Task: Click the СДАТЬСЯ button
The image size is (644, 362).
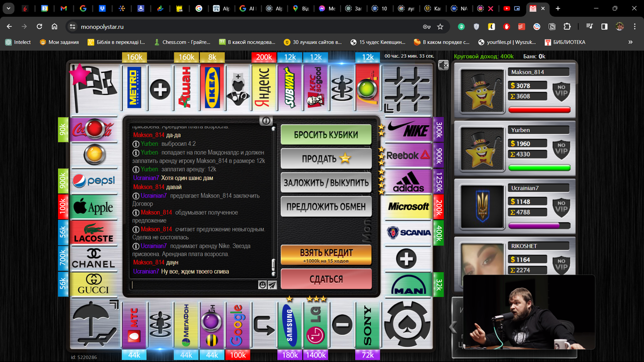Action: 326,279
